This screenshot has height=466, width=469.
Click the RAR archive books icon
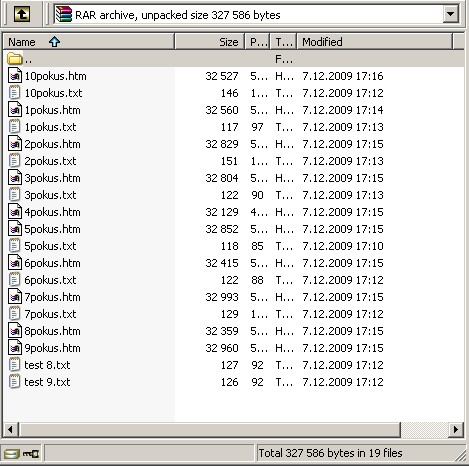pyautogui.click(x=64, y=14)
